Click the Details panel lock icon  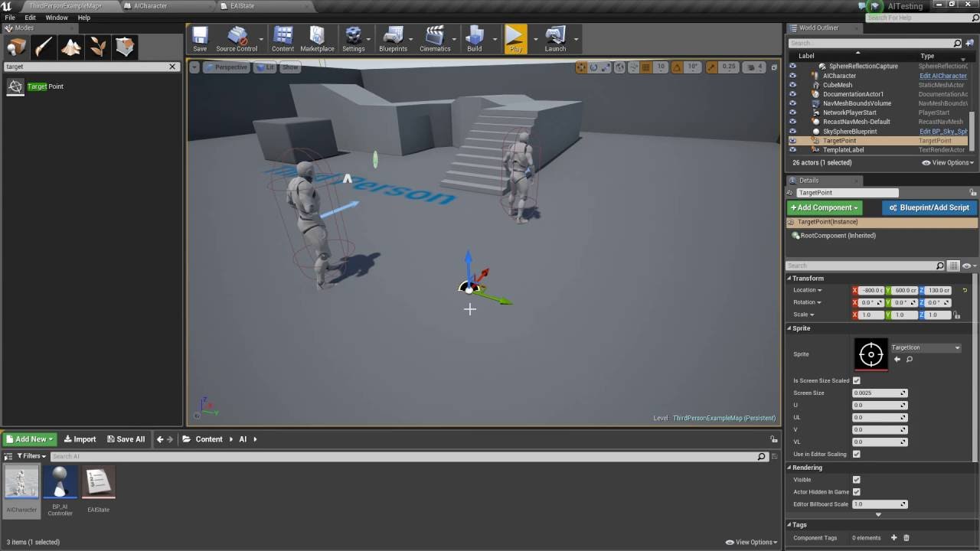tap(973, 193)
